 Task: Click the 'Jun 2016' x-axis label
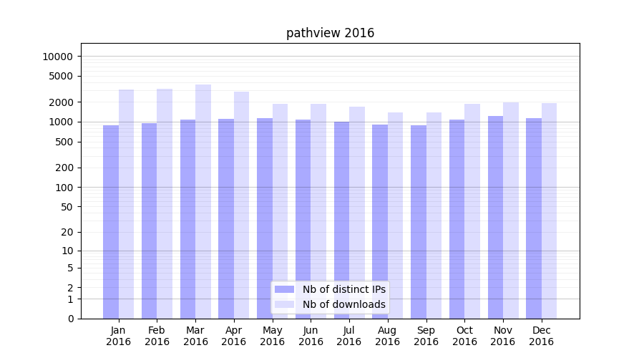click(x=311, y=336)
